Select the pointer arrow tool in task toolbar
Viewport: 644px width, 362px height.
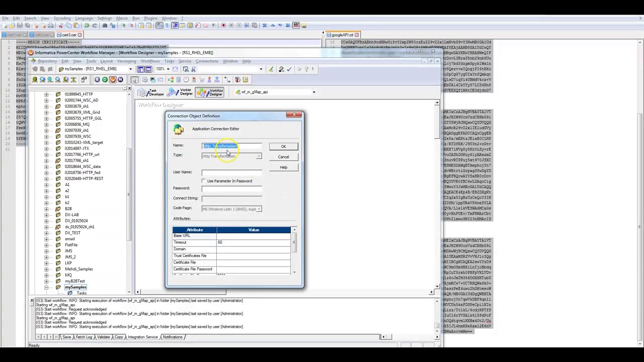(134, 80)
